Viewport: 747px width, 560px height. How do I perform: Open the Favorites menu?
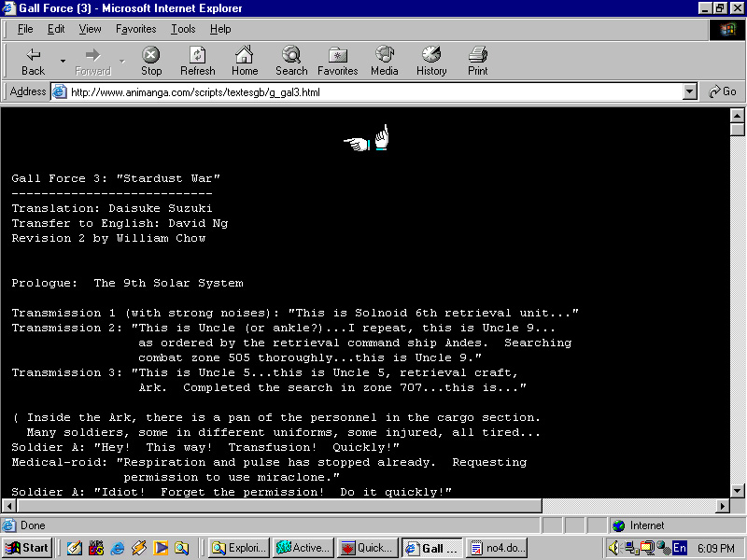click(x=135, y=29)
